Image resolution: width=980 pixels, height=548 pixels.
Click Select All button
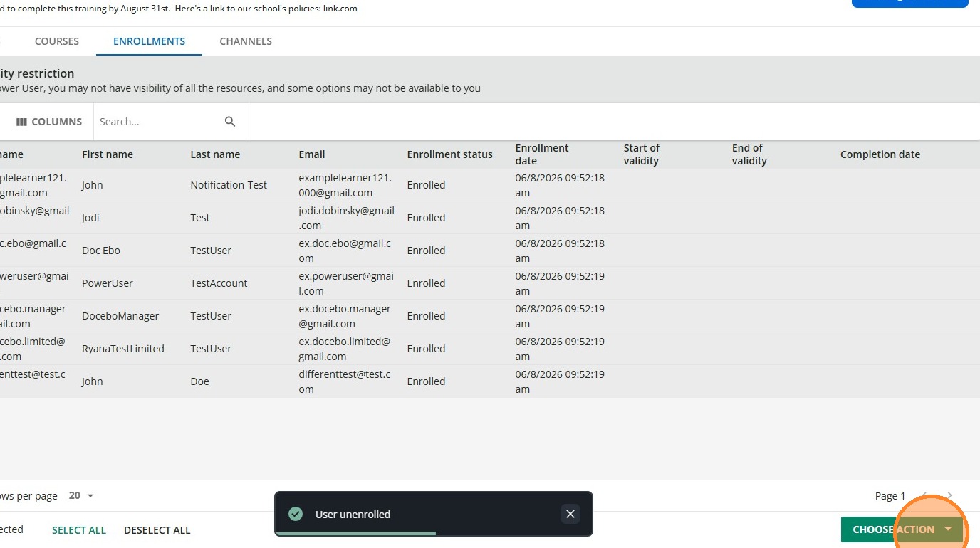pyautogui.click(x=79, y=530)
